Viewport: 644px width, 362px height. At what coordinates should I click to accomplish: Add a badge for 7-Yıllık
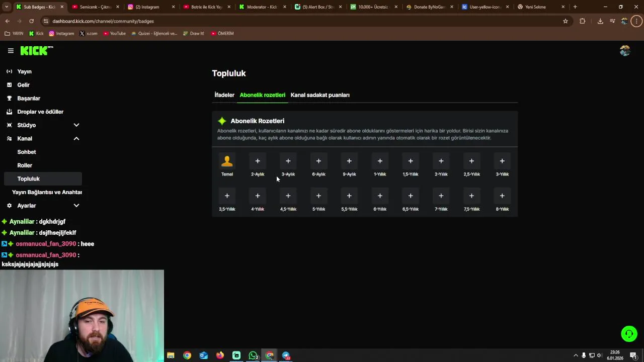[441, 196]
